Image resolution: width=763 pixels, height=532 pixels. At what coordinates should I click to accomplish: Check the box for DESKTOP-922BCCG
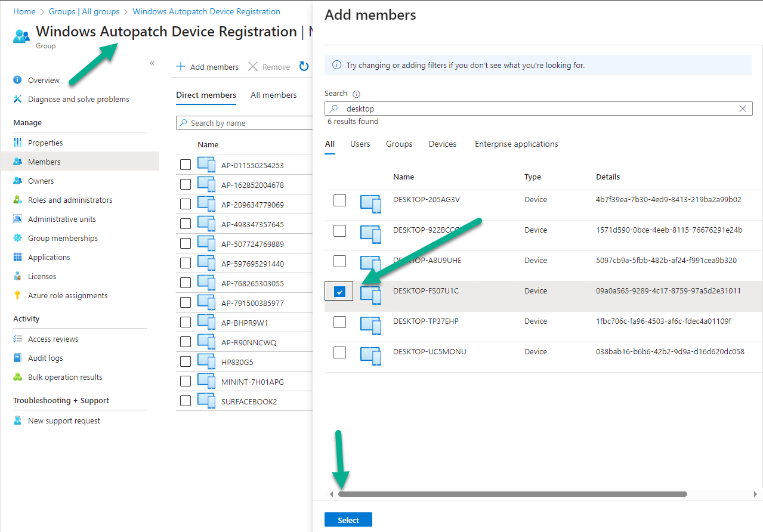(x=339, y=230)
